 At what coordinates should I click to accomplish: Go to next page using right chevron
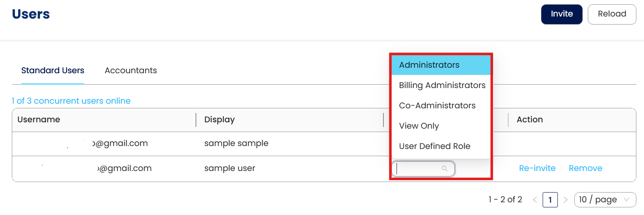[x=565, y=200]
